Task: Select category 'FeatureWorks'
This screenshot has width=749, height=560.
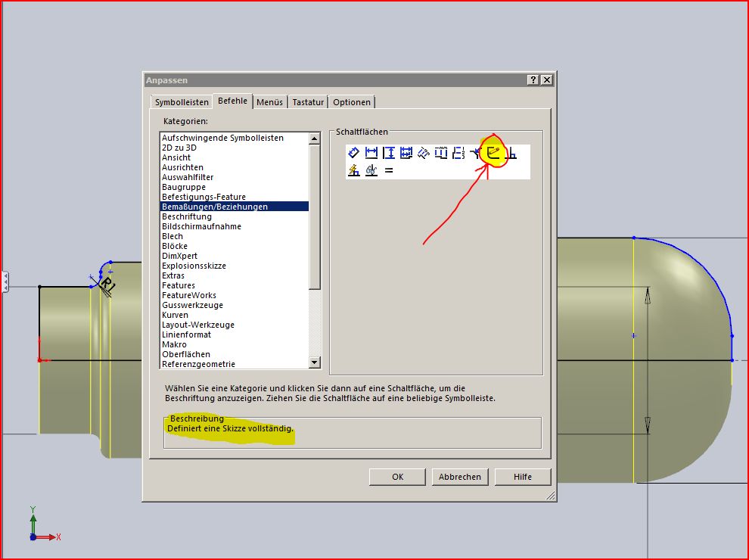Action: tap(234, 295)
